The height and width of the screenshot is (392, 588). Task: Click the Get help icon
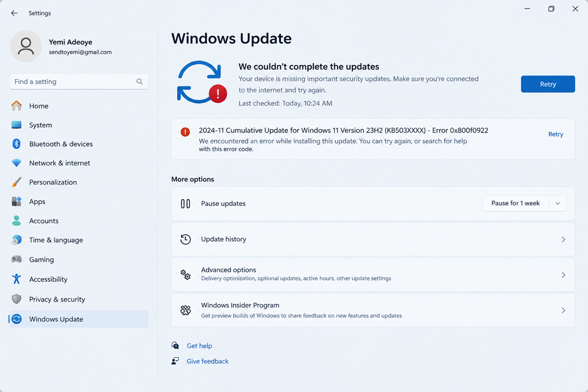click(x=175, y=345)
